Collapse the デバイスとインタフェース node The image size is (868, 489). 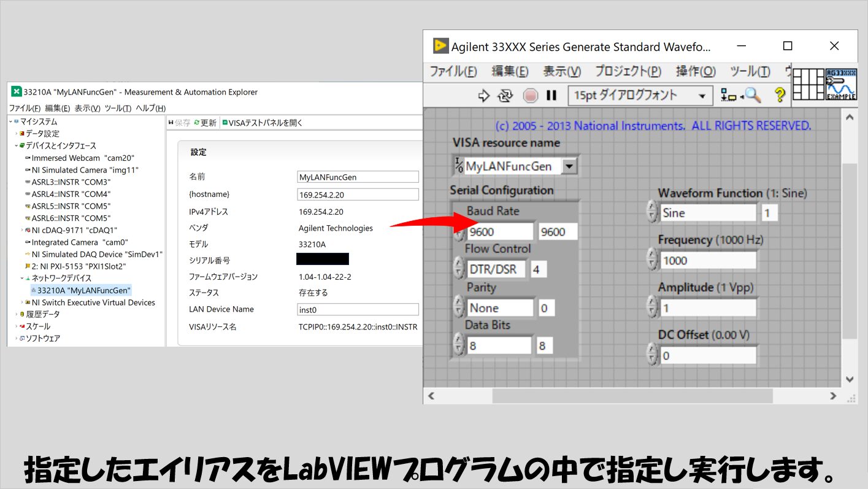[17, 146]
